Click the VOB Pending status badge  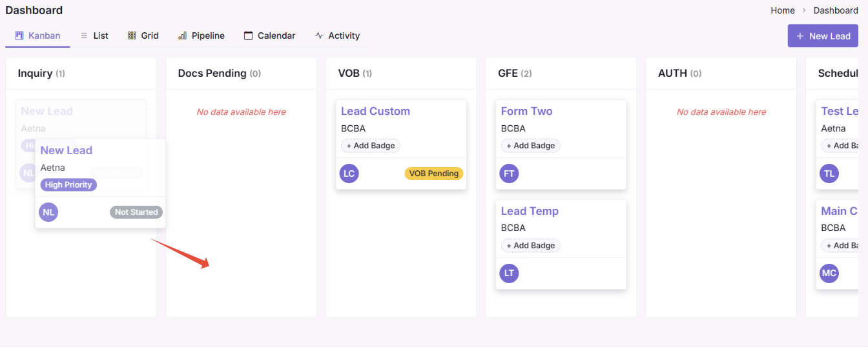434,173
